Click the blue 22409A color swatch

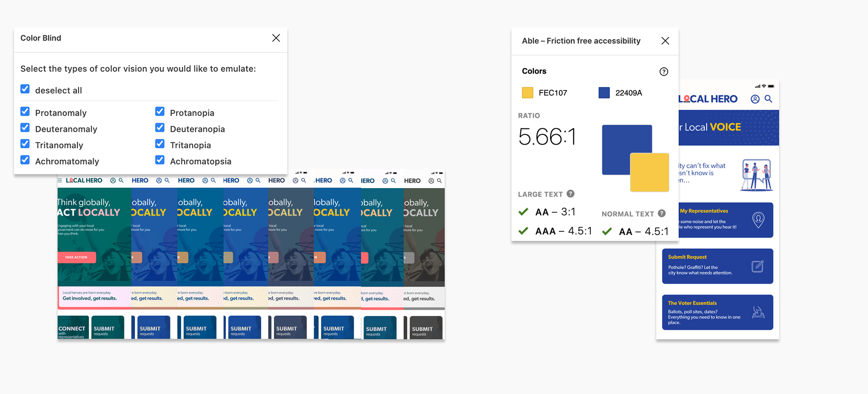click(x=604, y=93)
